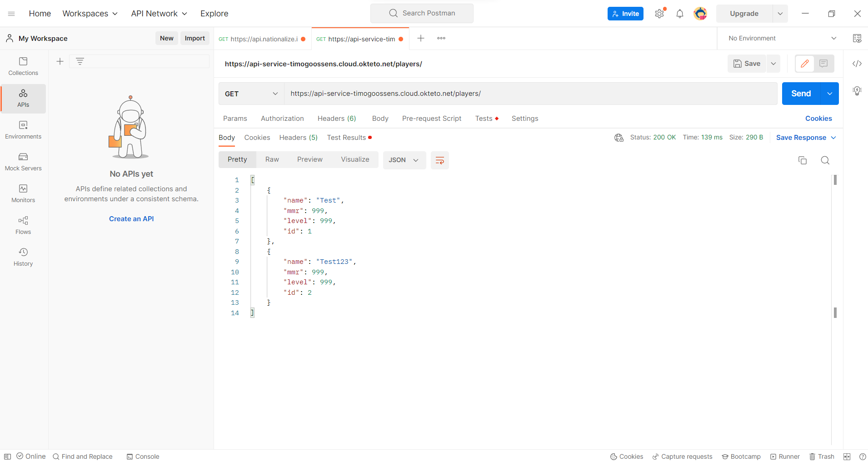The image size is (868, 461).
Task: Click the Create an API link
Action: tap(131, 219)
